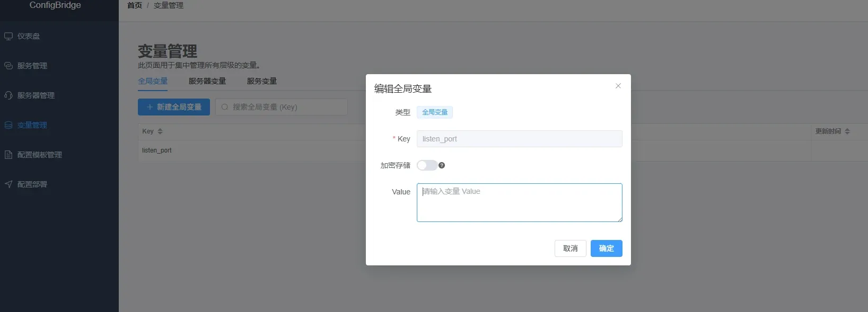This screenshot has height=312, width=868.
Task: Click the search magnifier icon
Action: [225, 107]
